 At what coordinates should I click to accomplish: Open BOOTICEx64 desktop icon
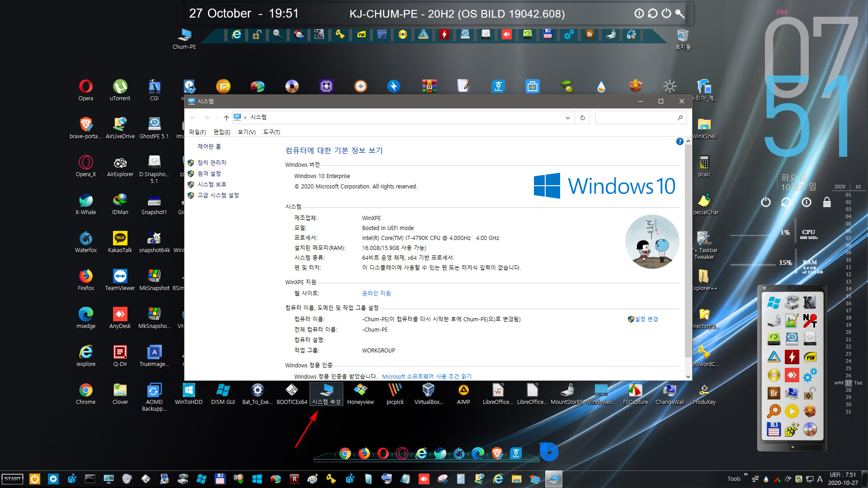tap(292, 394)
